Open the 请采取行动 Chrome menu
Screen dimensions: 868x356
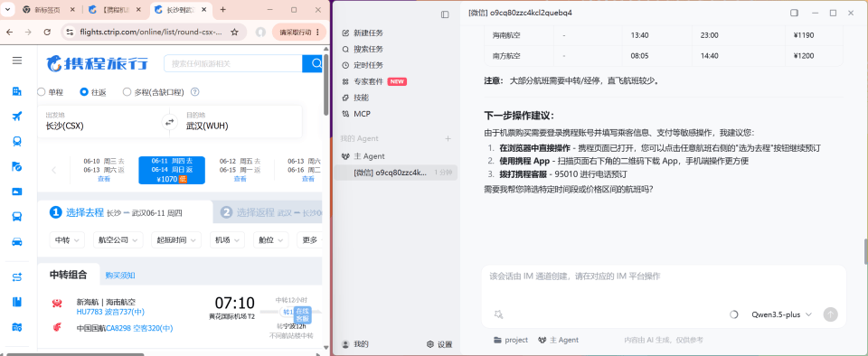299,32
